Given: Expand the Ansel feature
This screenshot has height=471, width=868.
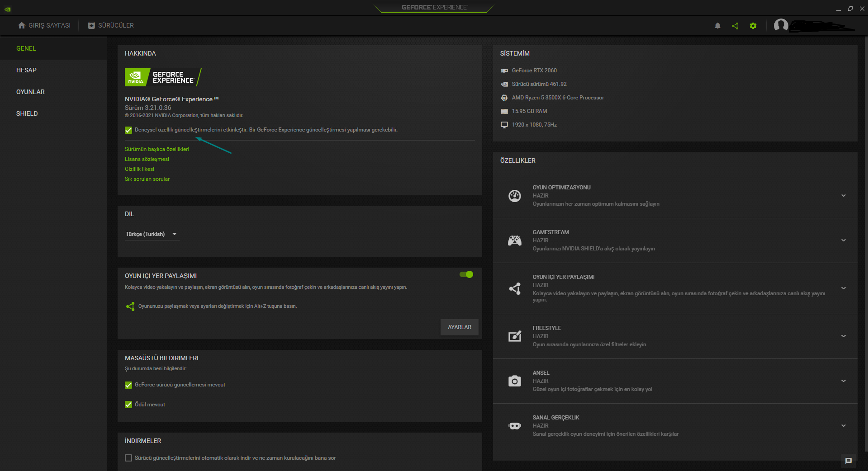Looking at the screenshot, I should [x=844, y=381].
